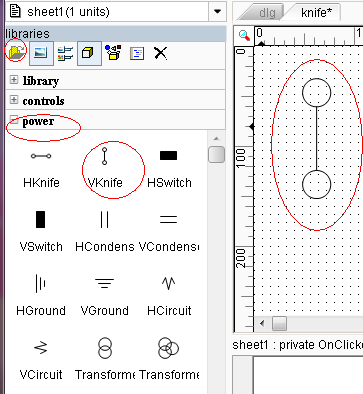Click the sheet1 (1 units) combo box

[x=116, y=12]
